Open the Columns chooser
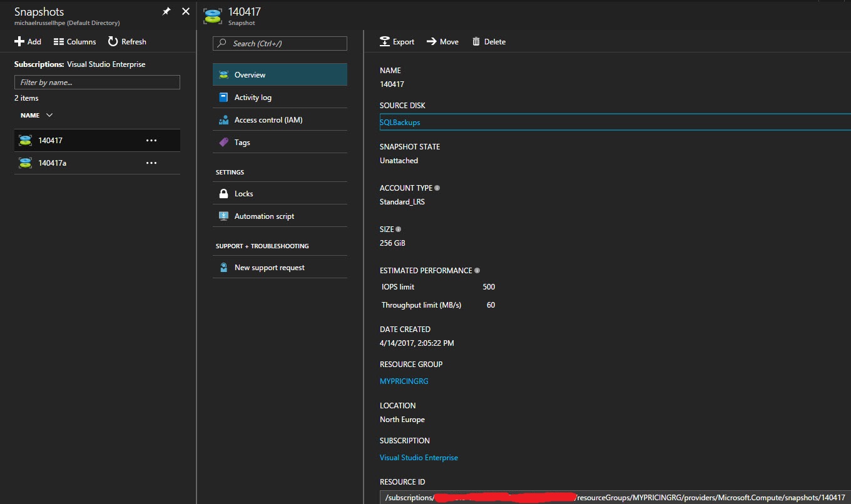851x504 pixels. click(x=74, y=41)
